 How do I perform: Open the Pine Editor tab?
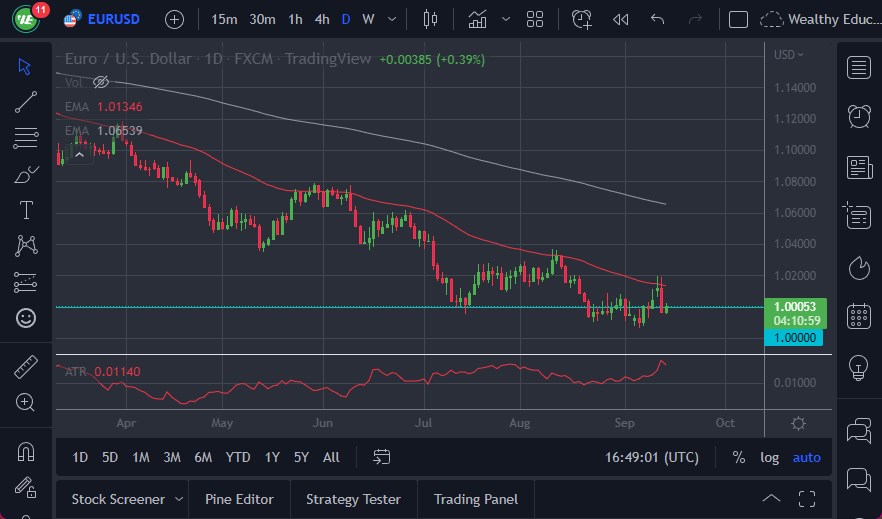240,499
